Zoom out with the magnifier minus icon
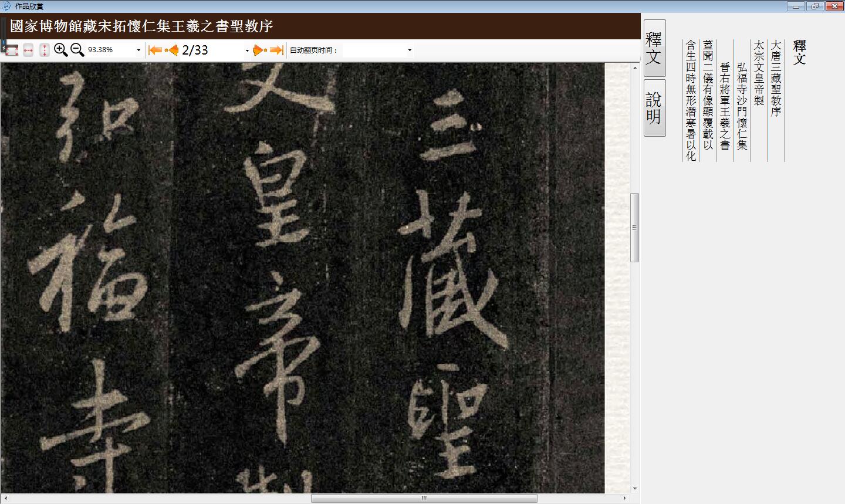The height and width of the screenshot is (504, 845). click(x=77, y=50)
